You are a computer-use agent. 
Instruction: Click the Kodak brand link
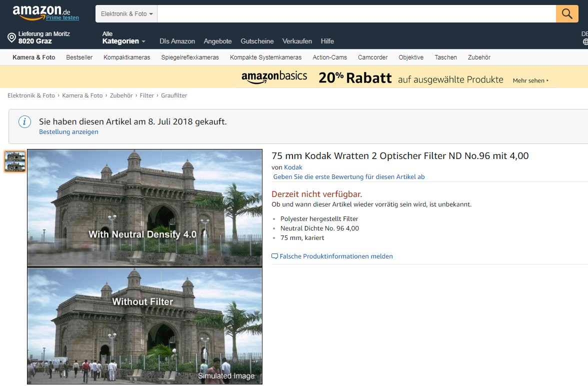click(x=293, y=167)
